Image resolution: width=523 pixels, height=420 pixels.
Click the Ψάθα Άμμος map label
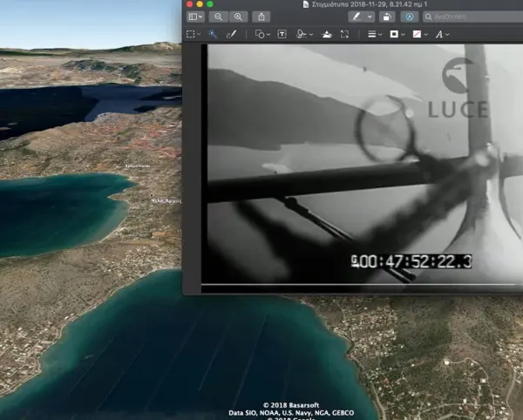coord(166,200)
